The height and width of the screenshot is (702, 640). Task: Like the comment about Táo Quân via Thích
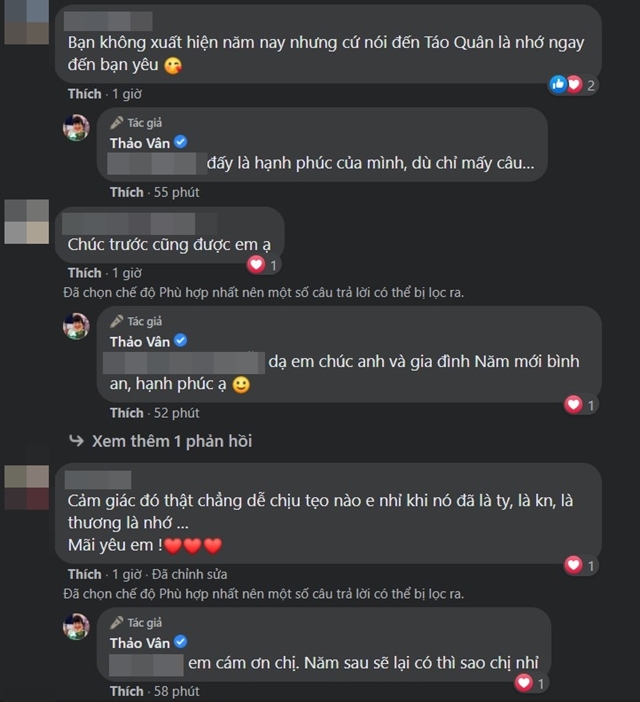pyautogui.click(x=85, y=94)
